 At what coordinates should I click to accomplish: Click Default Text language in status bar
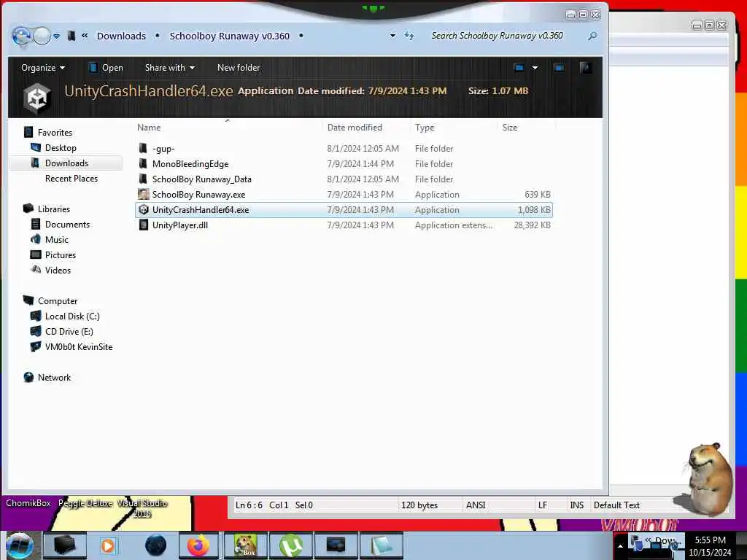pyautogui.click(x=616, y=505)
